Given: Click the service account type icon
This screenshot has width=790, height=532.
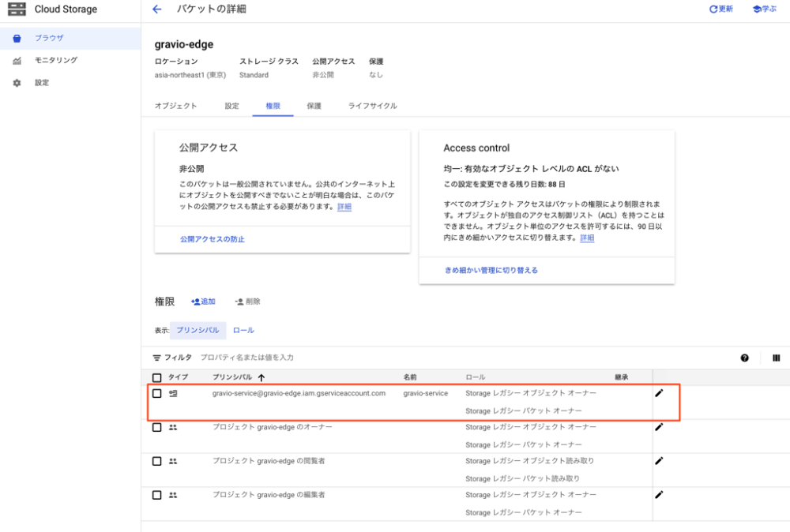Looking at the screenshot, I should pyautogui.click(x=173, y=393).
